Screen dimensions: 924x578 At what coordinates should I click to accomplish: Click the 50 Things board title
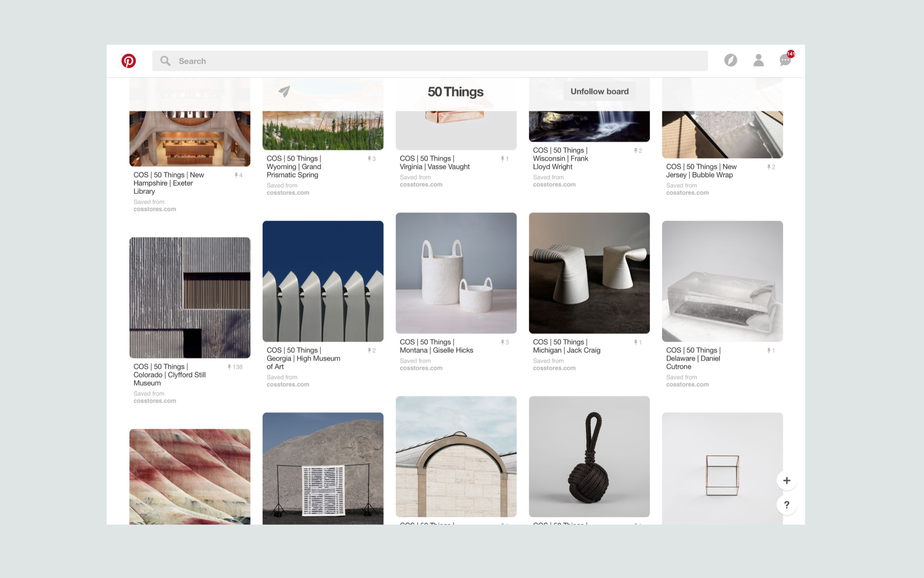click(455, 92)
